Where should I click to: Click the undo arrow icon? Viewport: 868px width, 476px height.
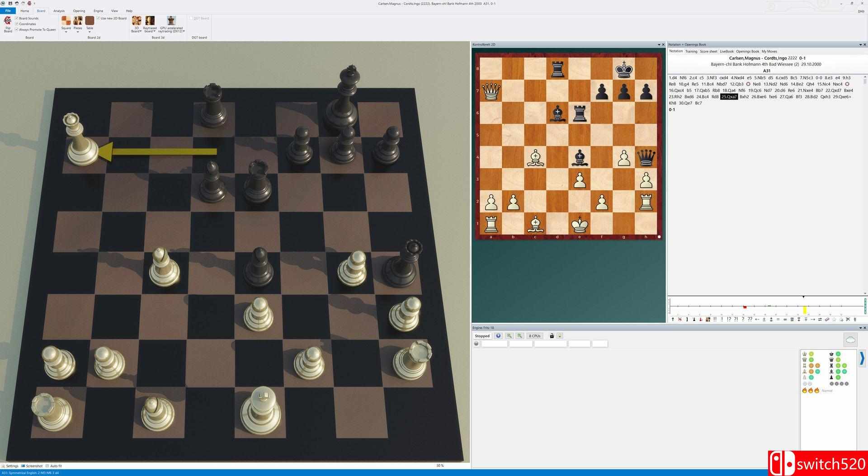click(17, 3)
